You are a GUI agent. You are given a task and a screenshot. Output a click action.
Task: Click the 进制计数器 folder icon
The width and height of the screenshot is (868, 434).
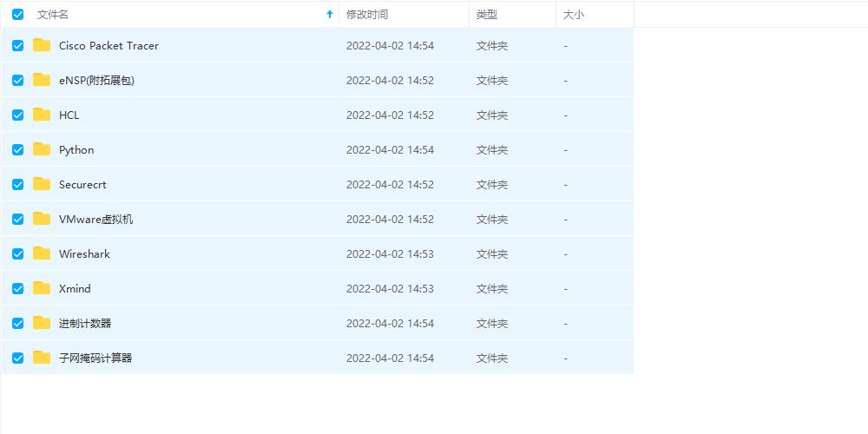(x=42, y=323)
